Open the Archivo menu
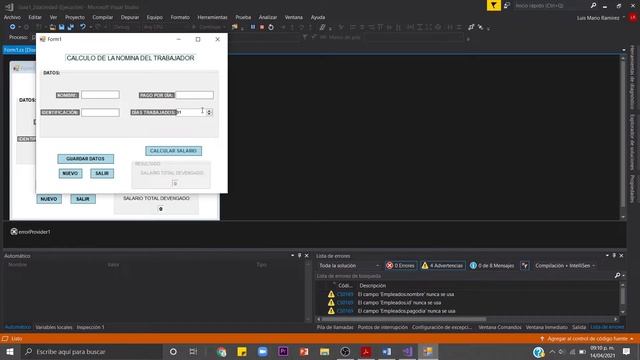 tap(12, 17)
